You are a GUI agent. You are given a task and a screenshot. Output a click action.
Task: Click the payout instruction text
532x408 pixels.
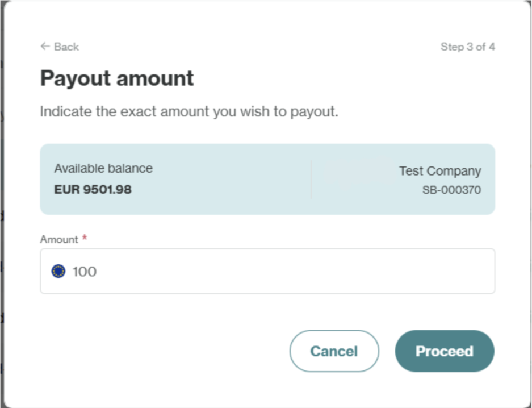coord(189,112)
